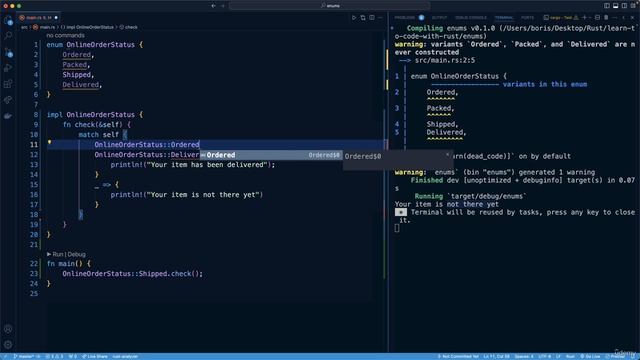The image size is (640, 360).
Task: Click the Shipped variant on line 3
Action: tap(76, 75)
